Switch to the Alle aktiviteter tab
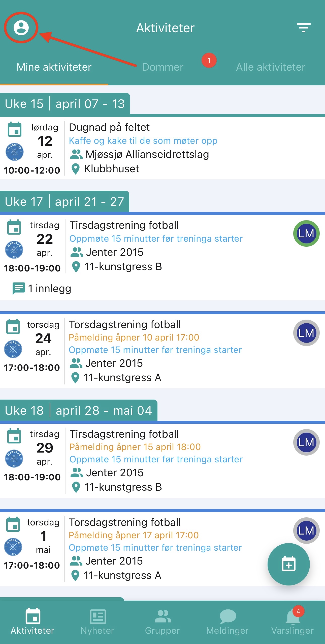325x644 pixels. point(271,67)
